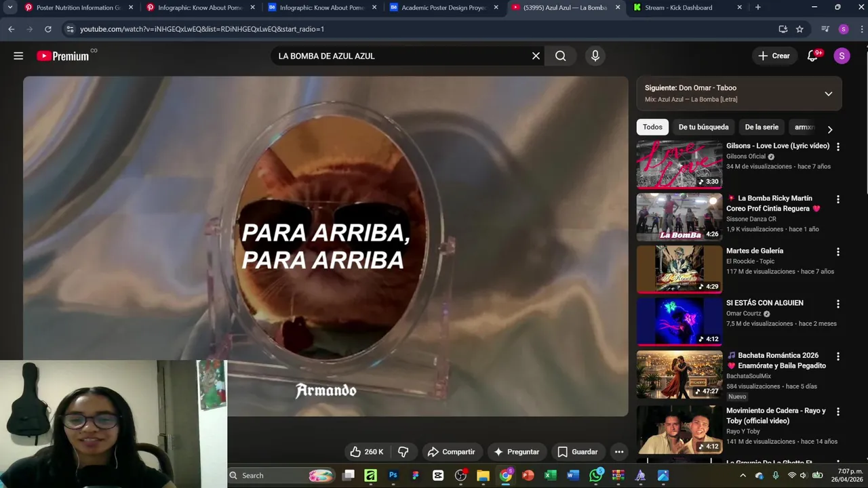Screen dimensions: 868x488
Task: Open options for La Bomba Ricky Martin video
Action: point(837,199)
